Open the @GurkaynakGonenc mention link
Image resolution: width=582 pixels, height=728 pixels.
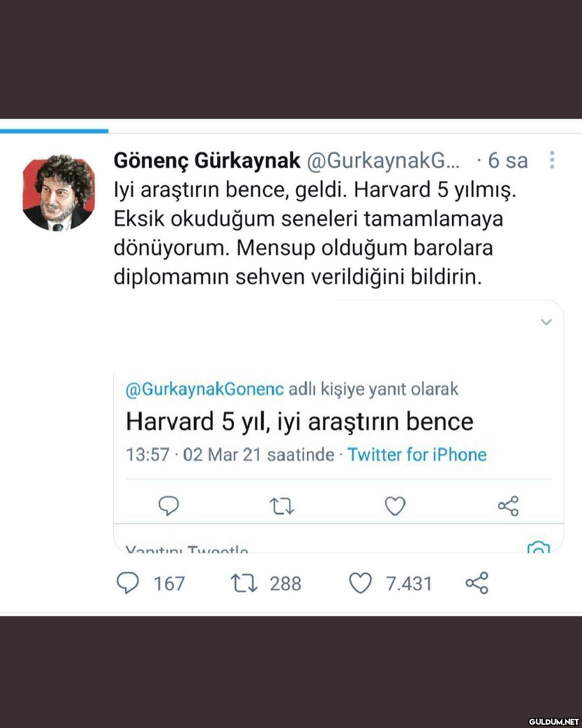coord(205,389)
